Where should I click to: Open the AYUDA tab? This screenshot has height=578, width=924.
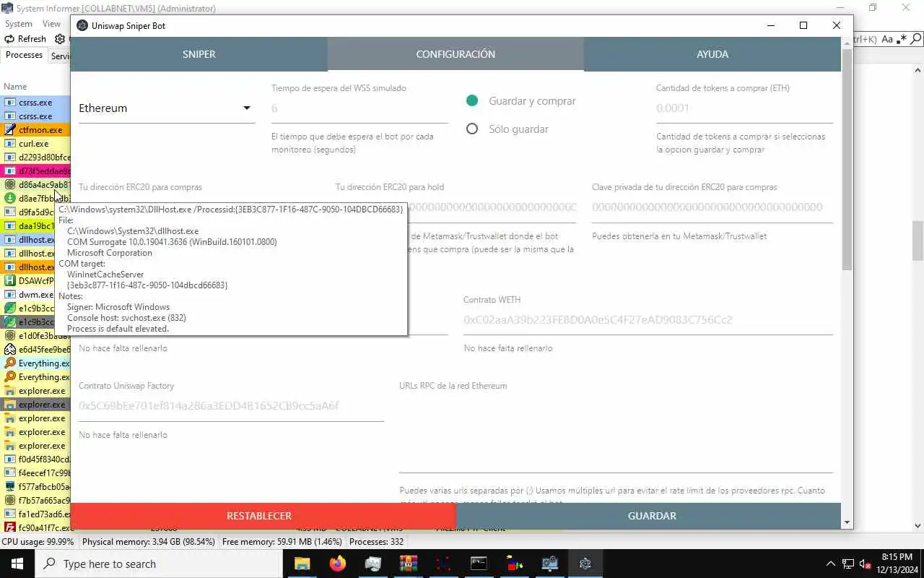tap(712, 54)
